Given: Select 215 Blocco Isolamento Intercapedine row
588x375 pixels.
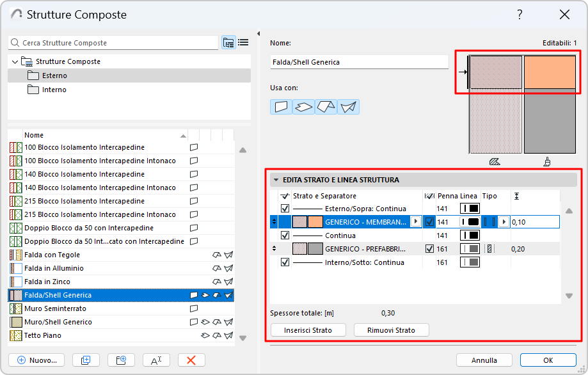Looking at the screenshot, I should [121, 201].
